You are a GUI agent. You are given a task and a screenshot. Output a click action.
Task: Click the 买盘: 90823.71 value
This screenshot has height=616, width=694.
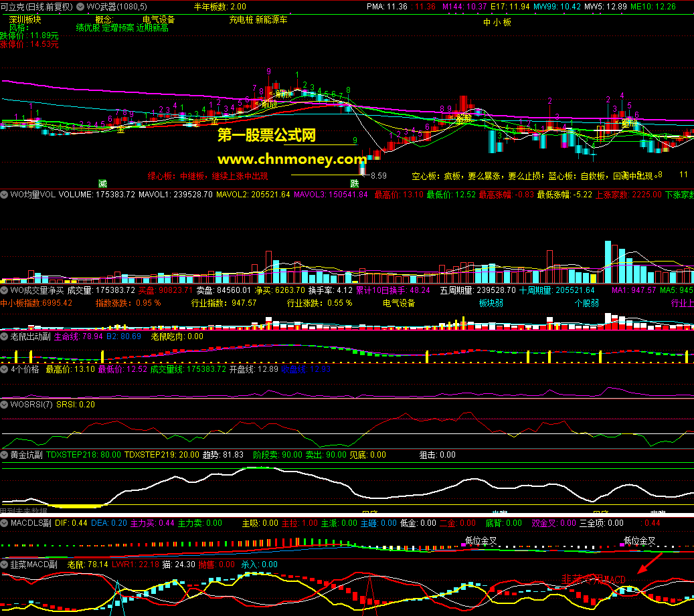coord(165,290)
